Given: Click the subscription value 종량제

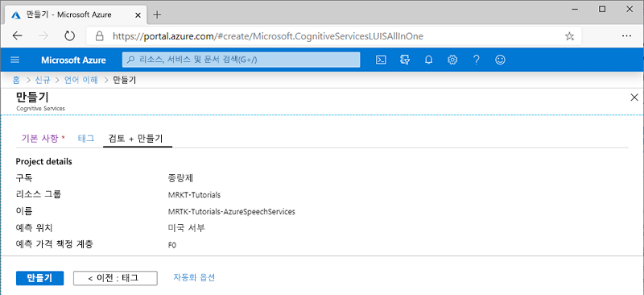Looking at the screenshot, I should (x=180, y=178).
